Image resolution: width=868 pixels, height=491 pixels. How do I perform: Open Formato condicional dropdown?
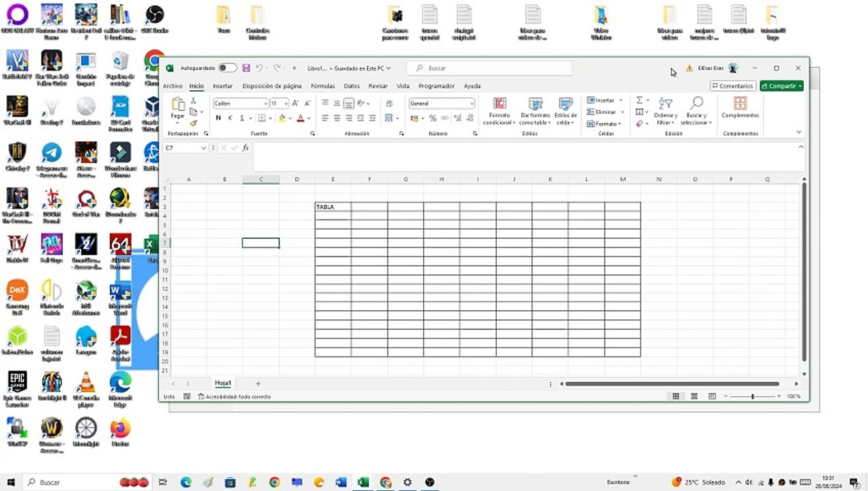(500, 111)
